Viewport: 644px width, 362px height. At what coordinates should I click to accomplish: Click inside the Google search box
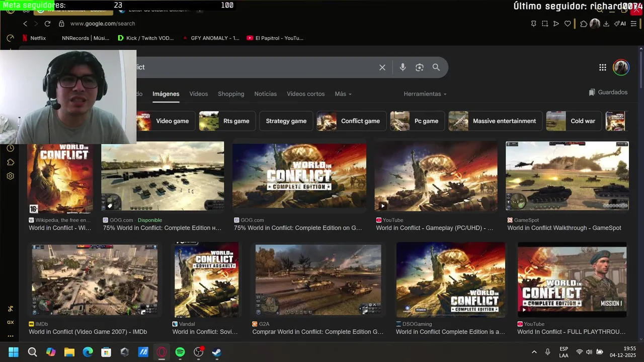click(x=257, y=67)
